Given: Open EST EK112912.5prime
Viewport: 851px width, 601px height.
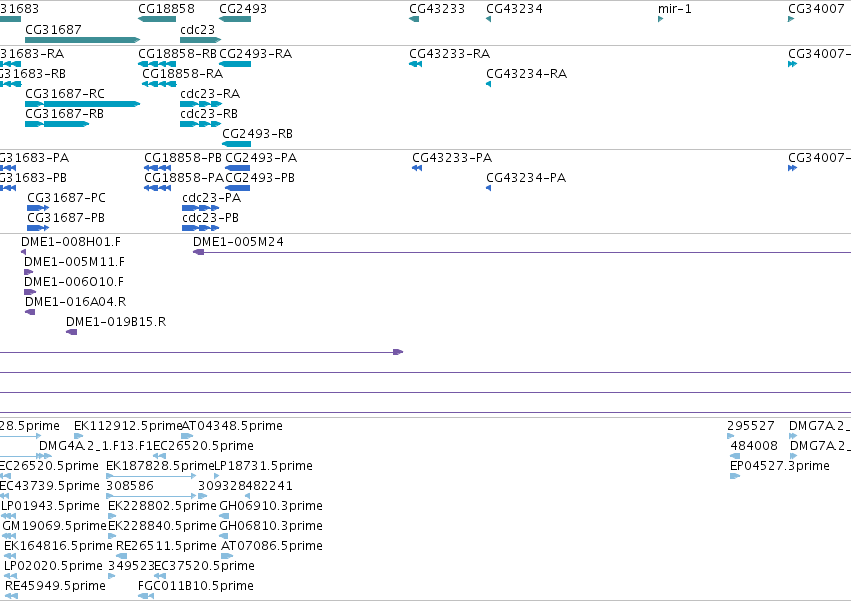Looking at the screenshot, I should 128,426.
